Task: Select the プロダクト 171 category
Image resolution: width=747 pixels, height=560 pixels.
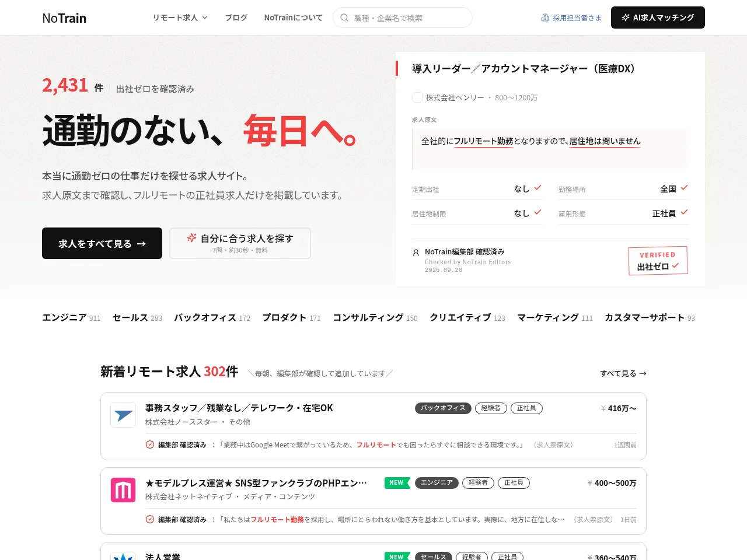Action: pyautogui.click(x=291, y=317)
